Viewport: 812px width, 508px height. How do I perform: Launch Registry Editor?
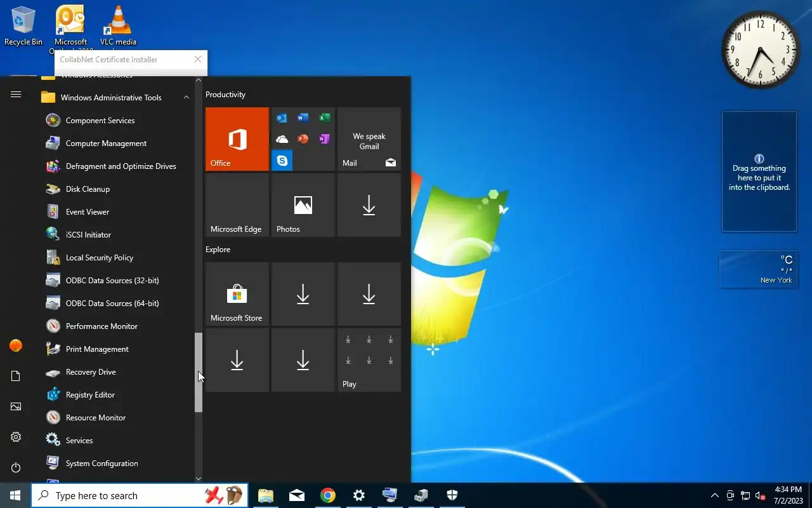[118, 395]
